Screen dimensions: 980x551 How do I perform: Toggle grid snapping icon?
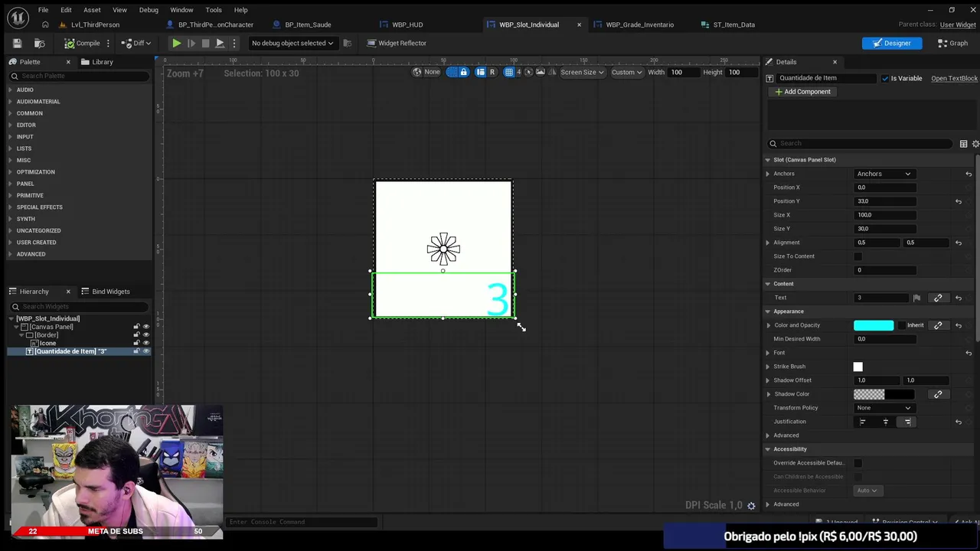click(x=508, y=72)
